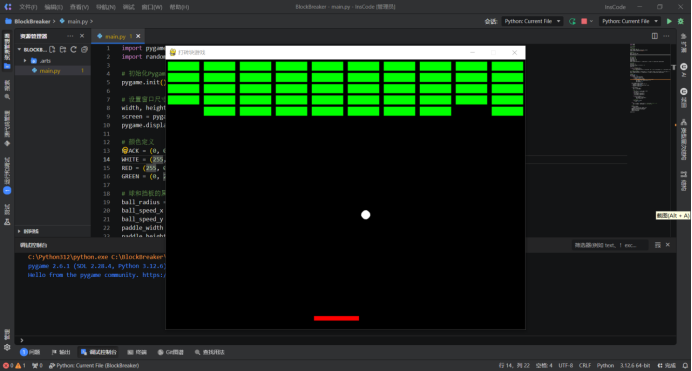Select main.py in the file explorer
Viewport: 692px width, 371px height.
click(x=50, y=71)
